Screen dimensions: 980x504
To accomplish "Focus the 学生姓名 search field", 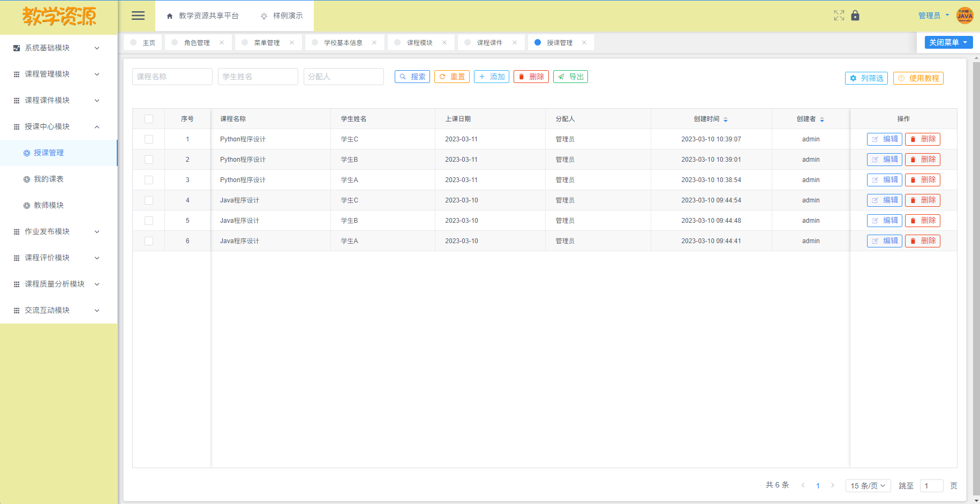I will tap(258, 77).
